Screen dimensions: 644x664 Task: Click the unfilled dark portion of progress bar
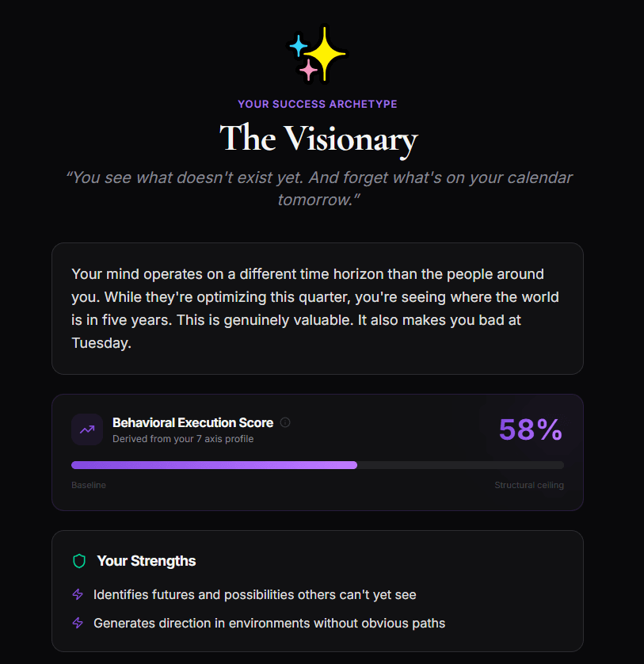click(x=461, y=465)
